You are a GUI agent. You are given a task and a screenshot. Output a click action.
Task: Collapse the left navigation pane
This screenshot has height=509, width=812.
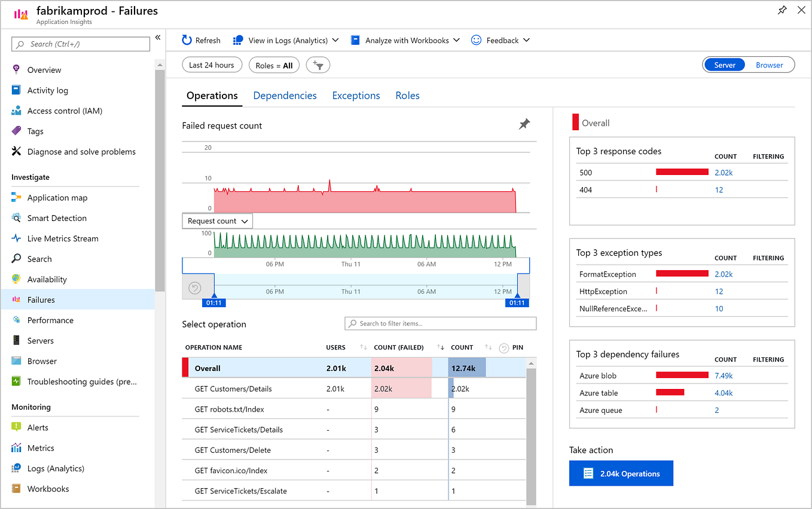point(158,37)
